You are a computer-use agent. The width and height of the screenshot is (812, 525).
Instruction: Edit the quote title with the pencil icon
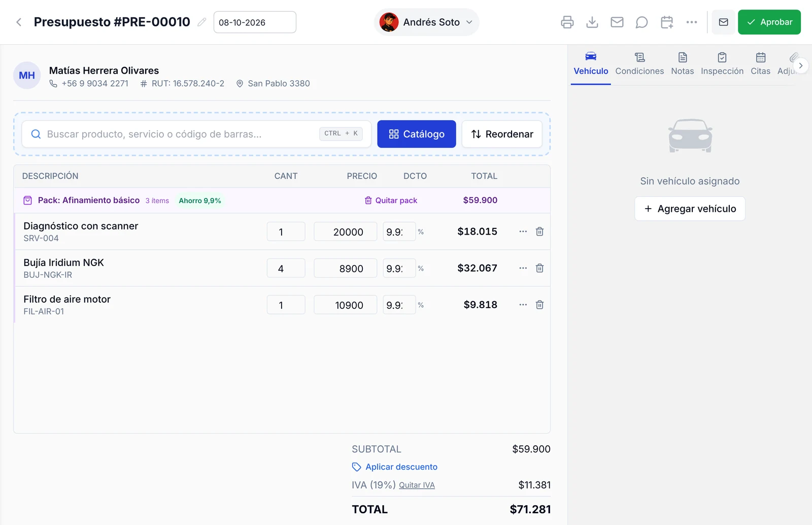202,22
